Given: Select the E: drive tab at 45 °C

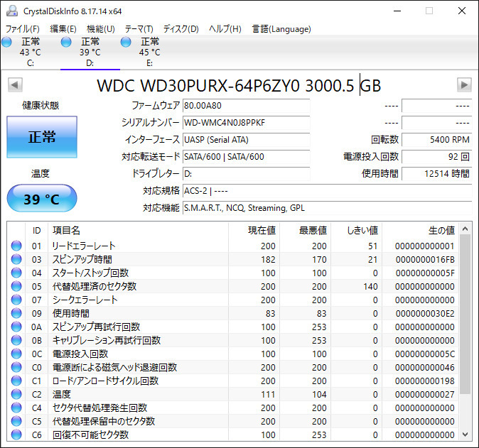Looking at the screenshot, I should click(149, 53).
